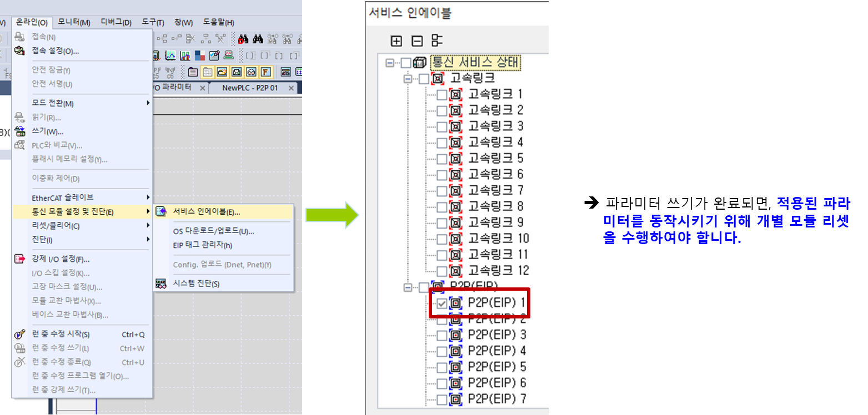
Task: Open the 디버그(D) menu
Action: 116,22
